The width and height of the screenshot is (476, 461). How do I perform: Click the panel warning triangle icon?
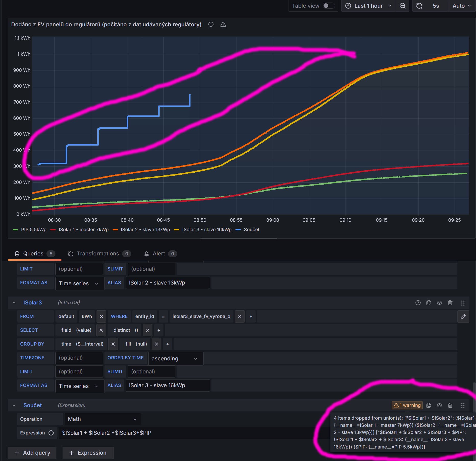[x=223, y=25]
